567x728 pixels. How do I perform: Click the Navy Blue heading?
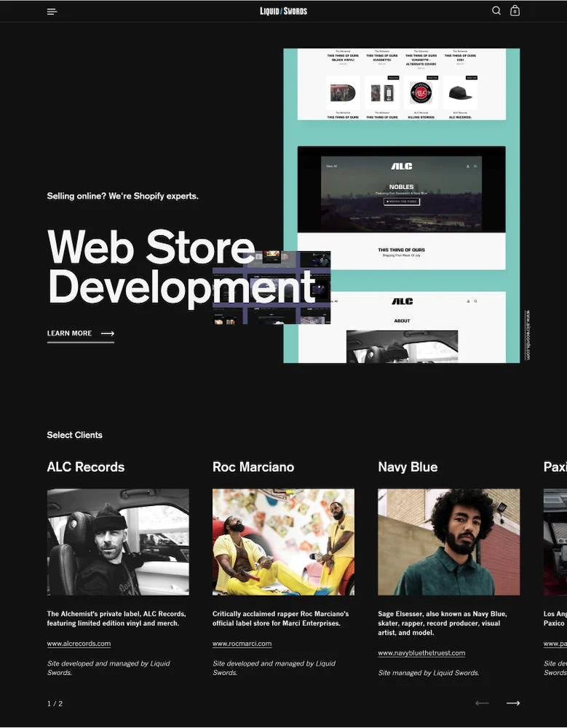coord(407,467)
